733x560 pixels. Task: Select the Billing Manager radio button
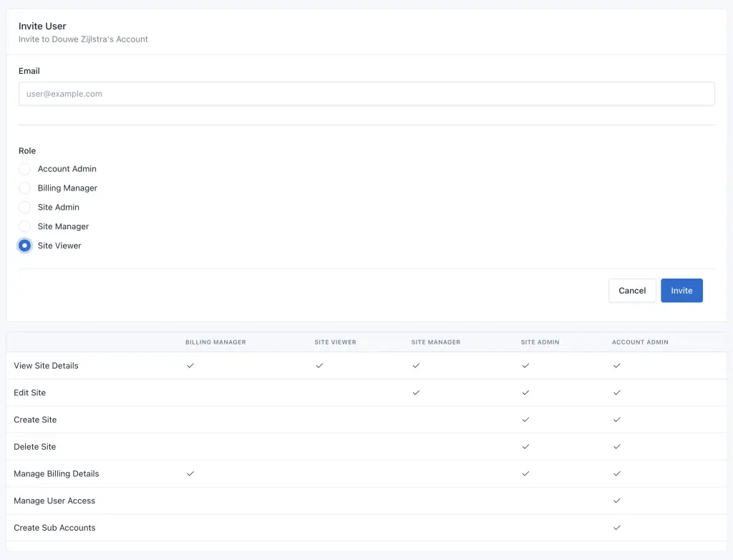point(25,188)
